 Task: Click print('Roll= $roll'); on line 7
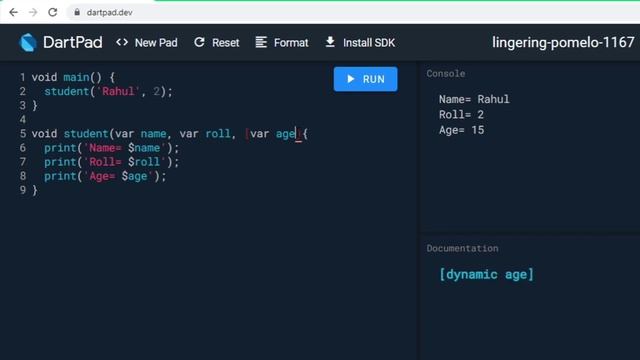click(x=111, y=162)
